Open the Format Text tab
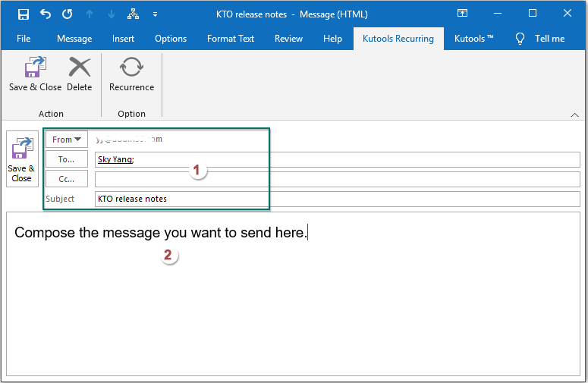The image size is (588, 383). pos(231,39)
